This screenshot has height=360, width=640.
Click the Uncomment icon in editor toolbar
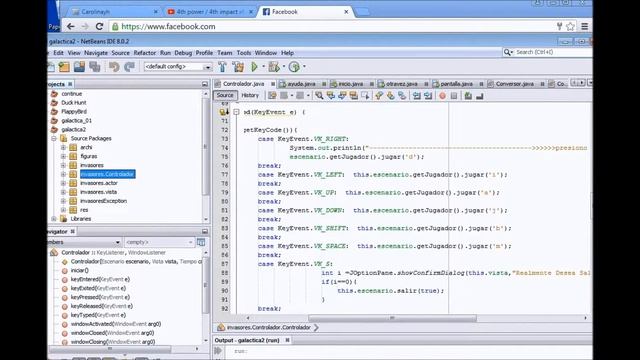pos(480,96)
